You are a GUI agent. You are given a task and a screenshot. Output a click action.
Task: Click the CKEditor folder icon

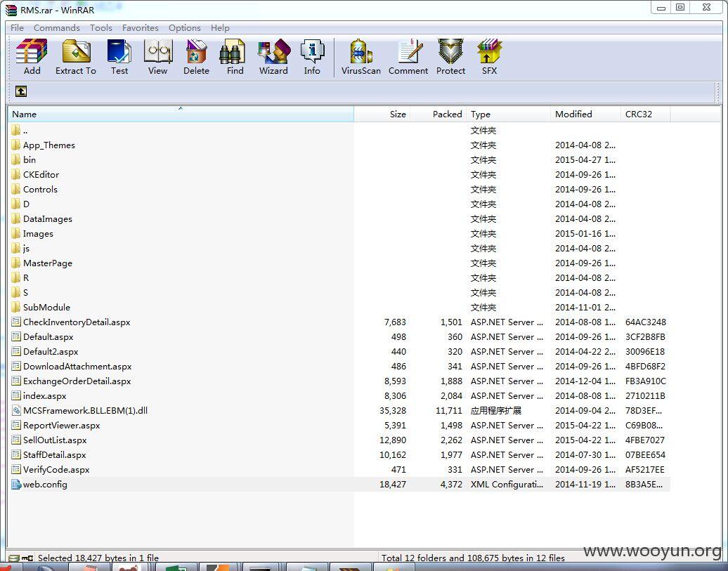(x=16, y=175)
